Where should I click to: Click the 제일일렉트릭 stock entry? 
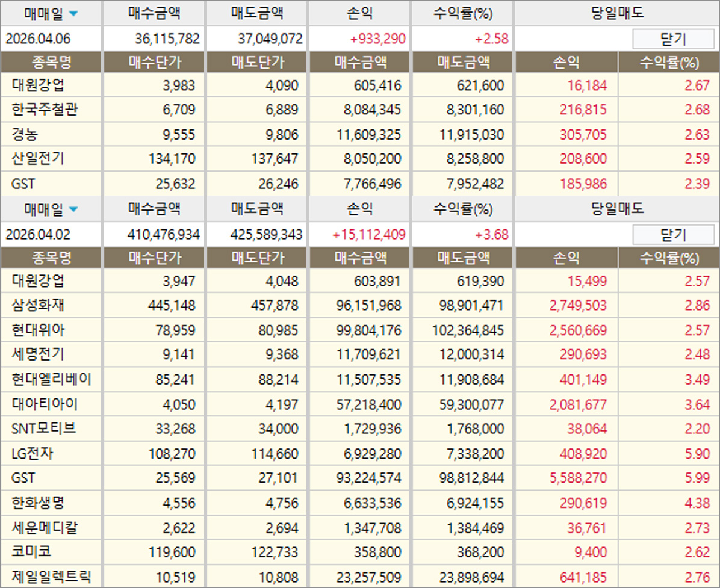51,577
